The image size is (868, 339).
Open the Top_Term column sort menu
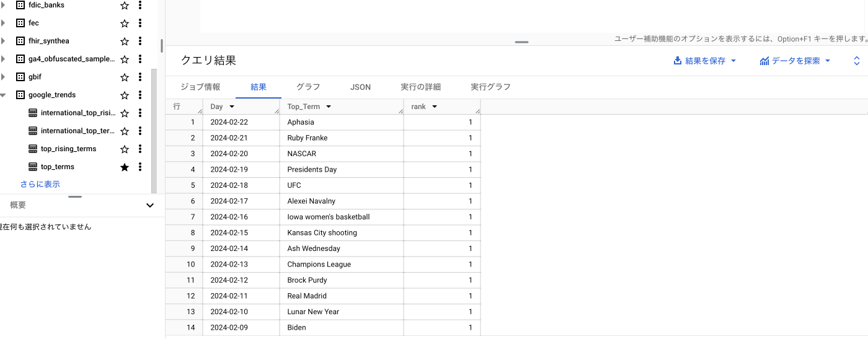click(x=329, y=107)
